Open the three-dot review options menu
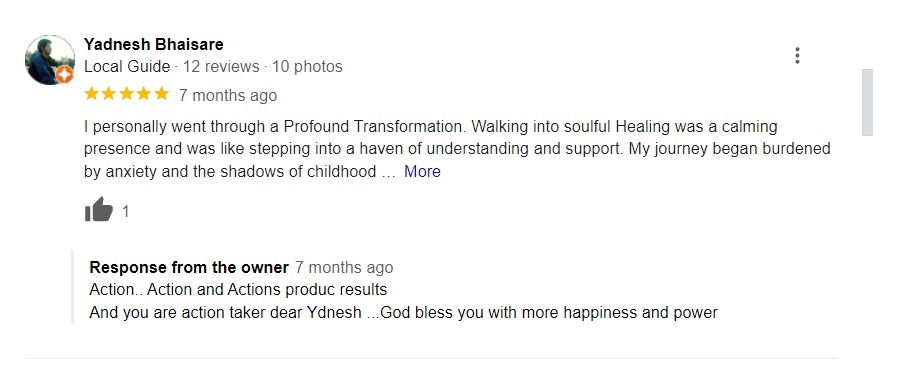The width and height of the screenshot is (900, 371). pyautogui.click(x=797, y=56)
